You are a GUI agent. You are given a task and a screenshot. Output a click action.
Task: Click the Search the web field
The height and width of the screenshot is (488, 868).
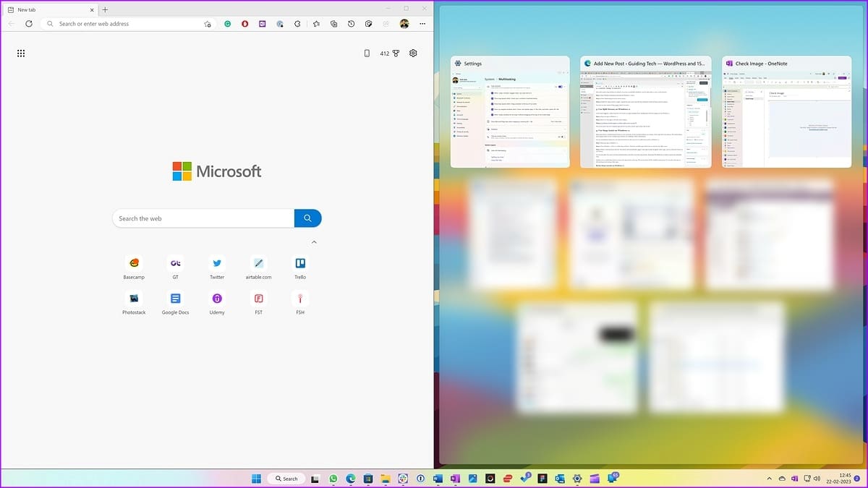pos(203,218)
